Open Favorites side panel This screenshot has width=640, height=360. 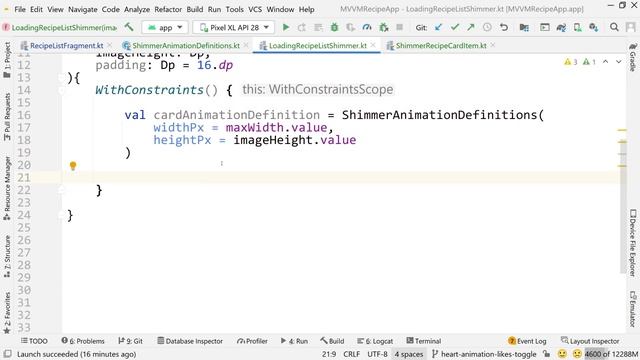pos(7,313)
